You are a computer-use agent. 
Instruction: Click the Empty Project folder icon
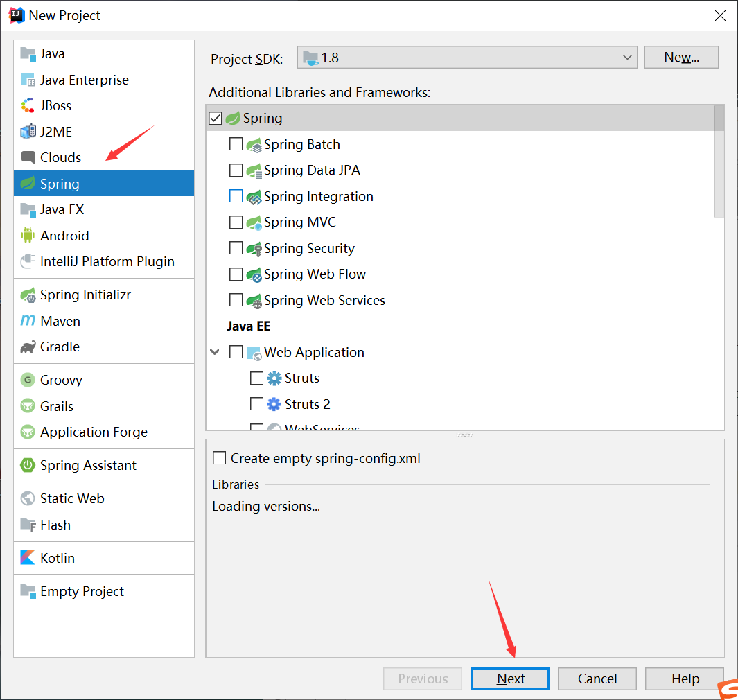click(x=28, y=591)
